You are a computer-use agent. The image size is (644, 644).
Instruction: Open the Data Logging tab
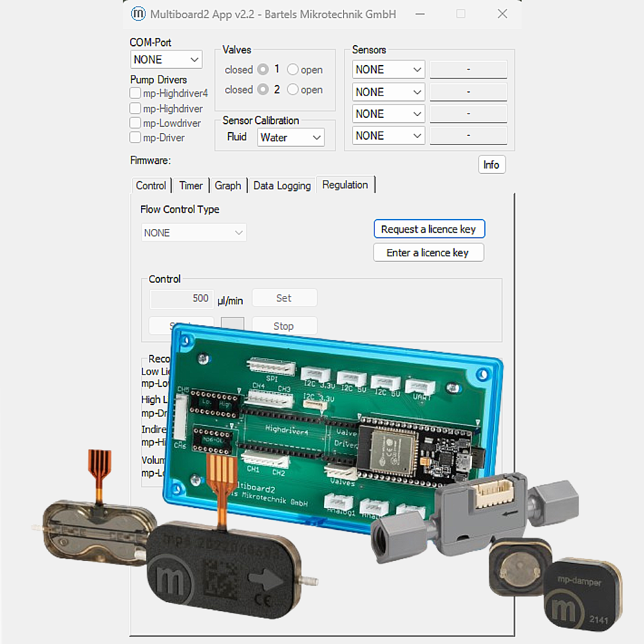282,185
